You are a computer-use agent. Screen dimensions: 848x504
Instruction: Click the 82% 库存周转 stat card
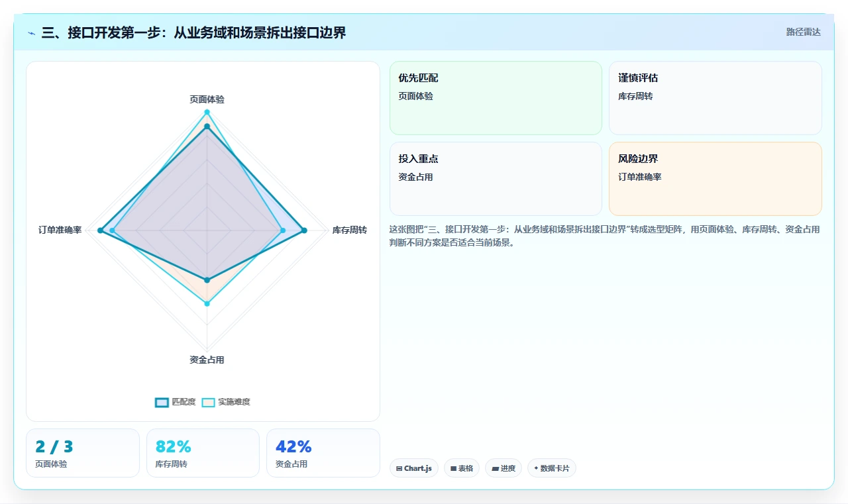coord(203,453)
